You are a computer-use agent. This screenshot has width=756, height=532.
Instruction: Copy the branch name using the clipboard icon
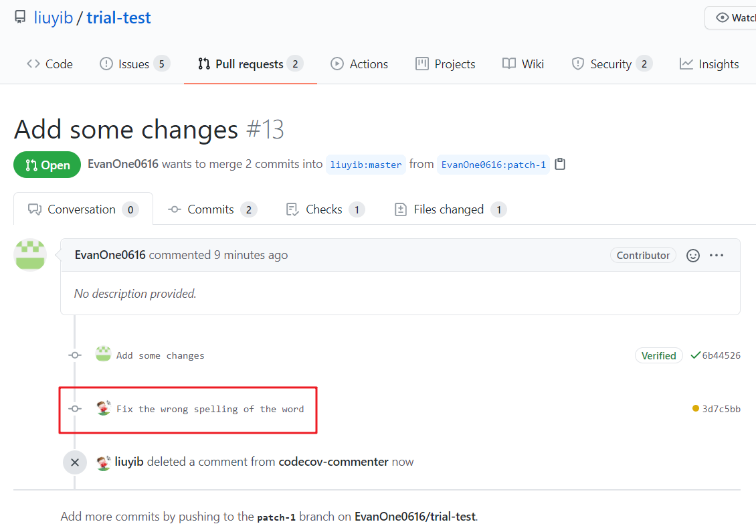coord(560,163)
